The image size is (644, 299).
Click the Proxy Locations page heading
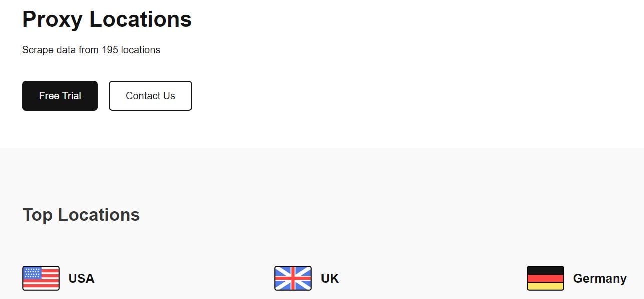107,19
